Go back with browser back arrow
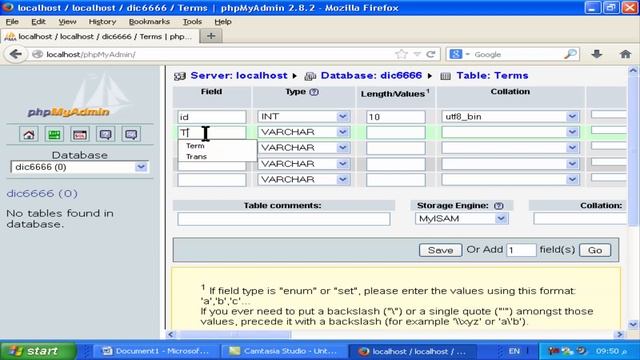 [16, 54]
